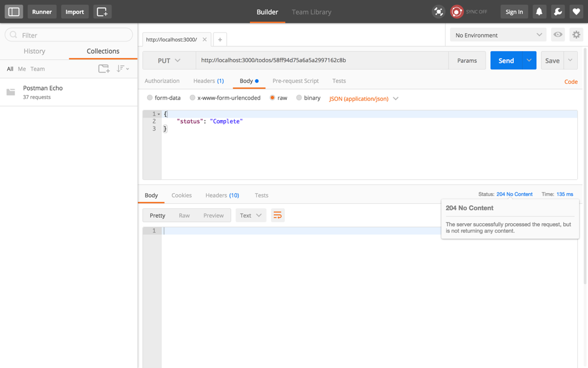Open the response Tests tab
The height and width of the screenshot is (368, 588).
[261, 195]
